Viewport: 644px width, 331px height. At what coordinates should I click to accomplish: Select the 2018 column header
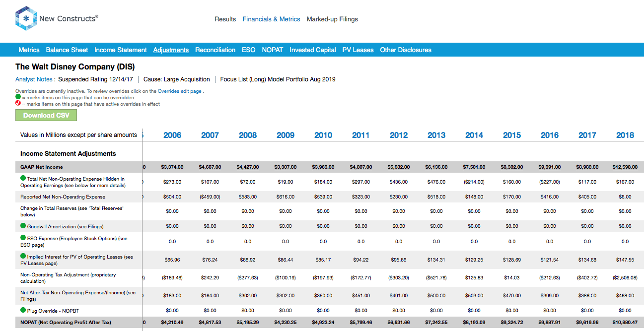pyautogui.click(x=625, y=135)
